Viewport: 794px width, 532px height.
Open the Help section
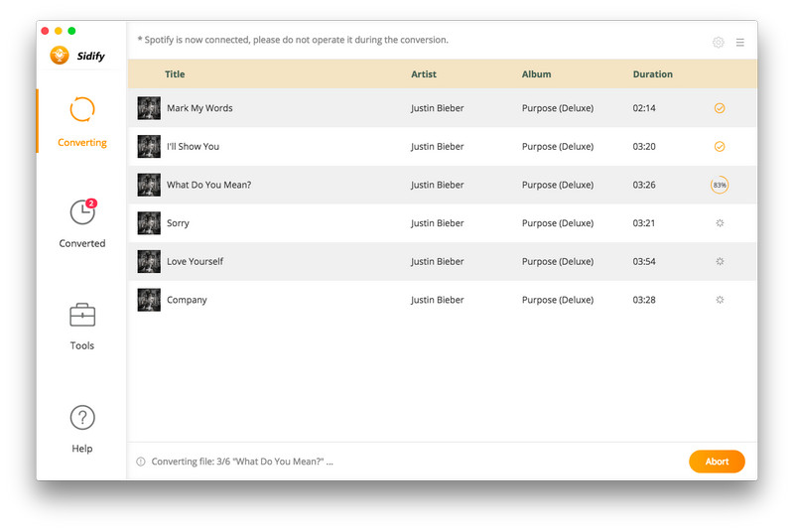coord(82,429)
